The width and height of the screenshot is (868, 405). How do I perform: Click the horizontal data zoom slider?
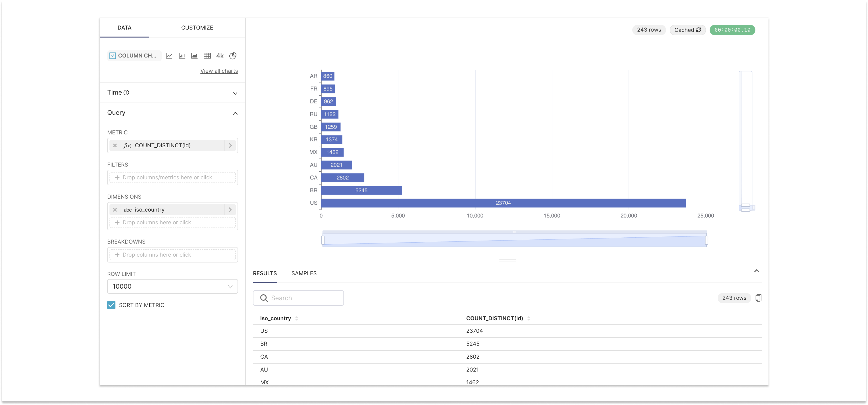[x=514, y=240]
